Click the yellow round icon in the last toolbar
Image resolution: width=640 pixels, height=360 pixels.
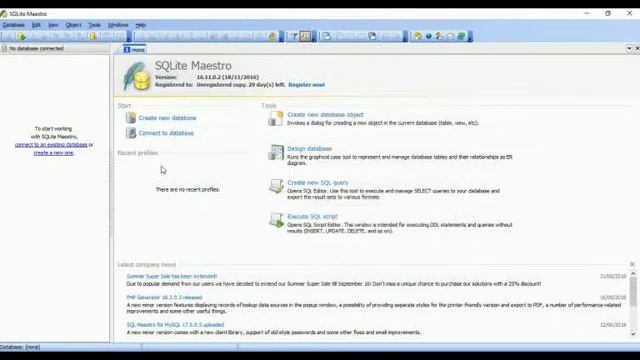pos(417,37)
